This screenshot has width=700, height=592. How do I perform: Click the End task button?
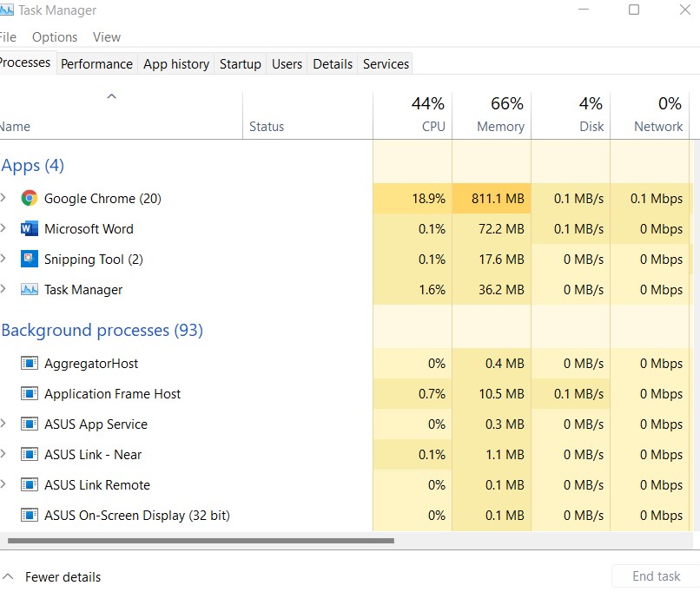[656, 576]
